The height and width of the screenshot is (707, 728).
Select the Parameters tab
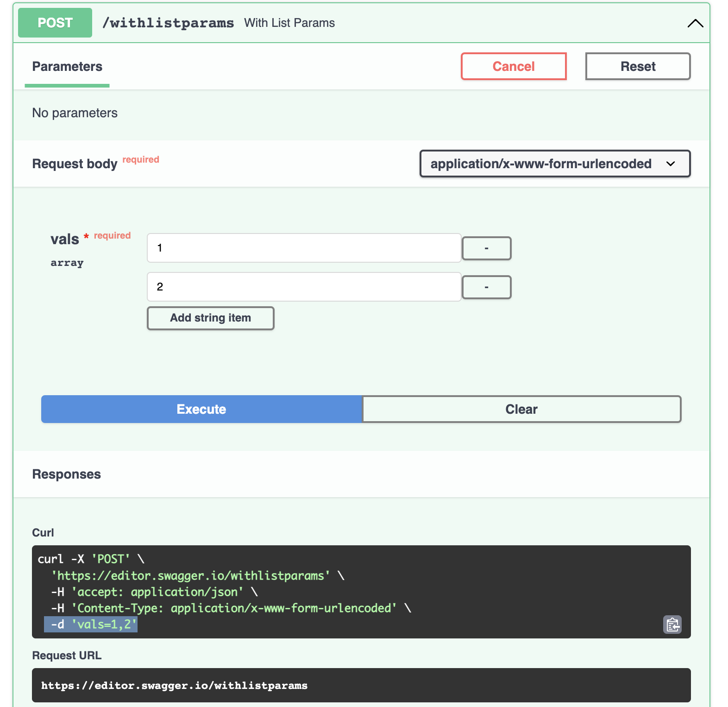coord(67,67)
